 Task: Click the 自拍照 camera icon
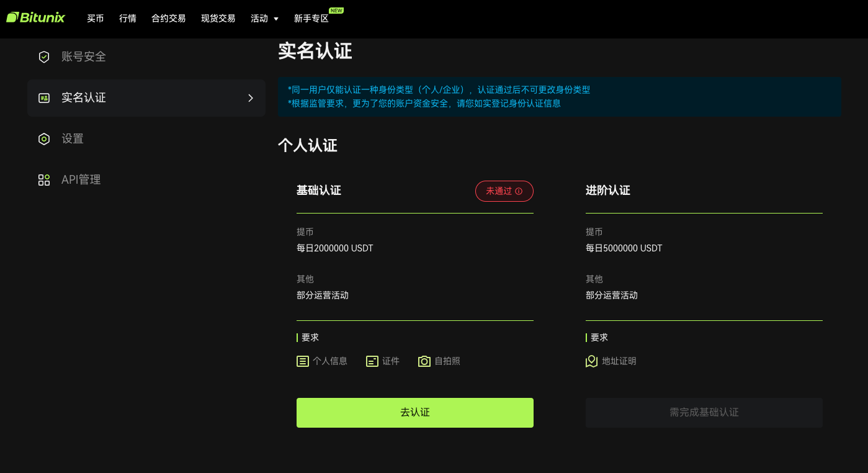pyautogui.click(x=424, y=361)
